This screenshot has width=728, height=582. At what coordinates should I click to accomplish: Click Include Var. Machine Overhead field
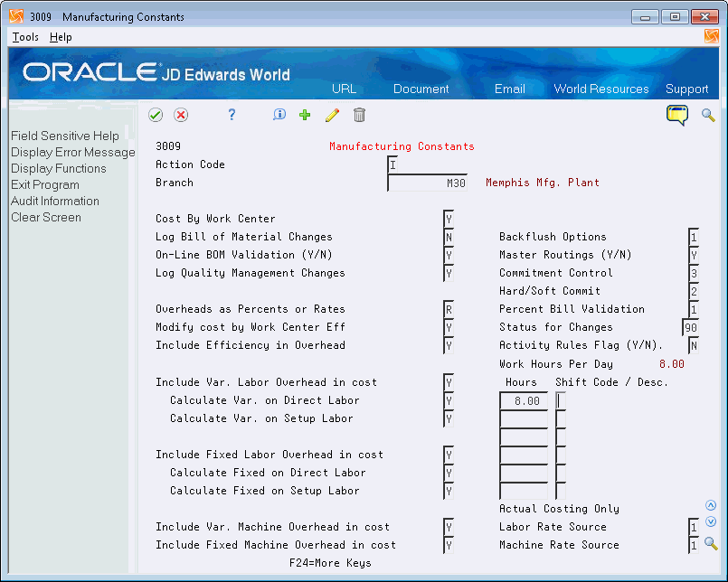click(449, 527)
